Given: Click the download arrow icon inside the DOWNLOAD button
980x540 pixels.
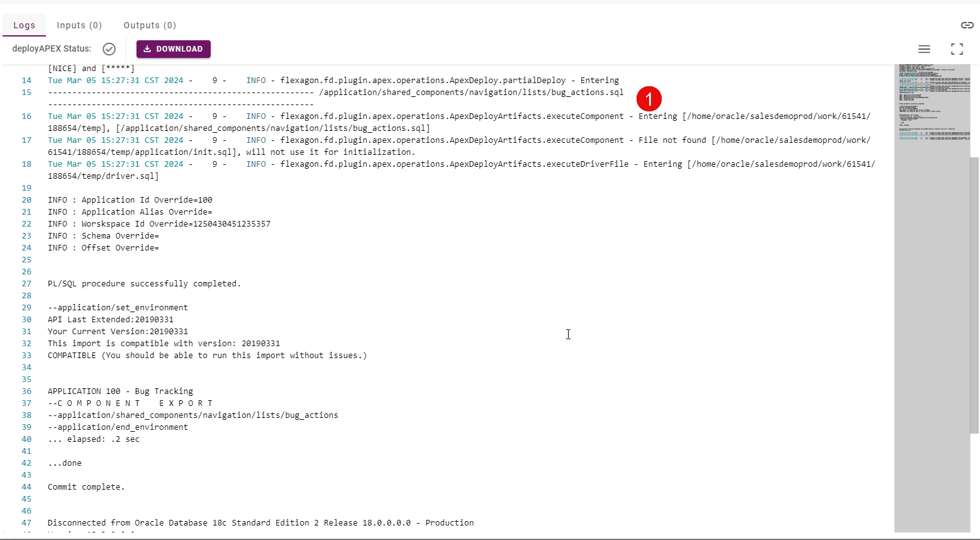Looking at the screenshot, I should (x=147, y=48).
